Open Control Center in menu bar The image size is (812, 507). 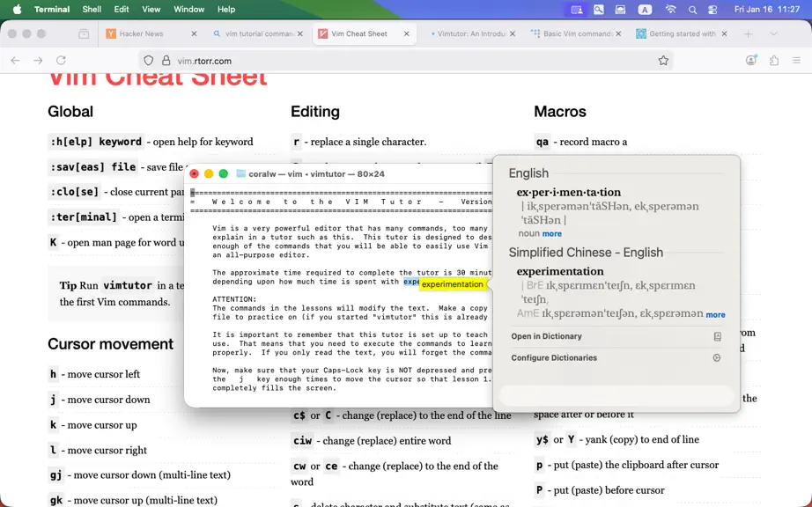click(x=712, y=10)
